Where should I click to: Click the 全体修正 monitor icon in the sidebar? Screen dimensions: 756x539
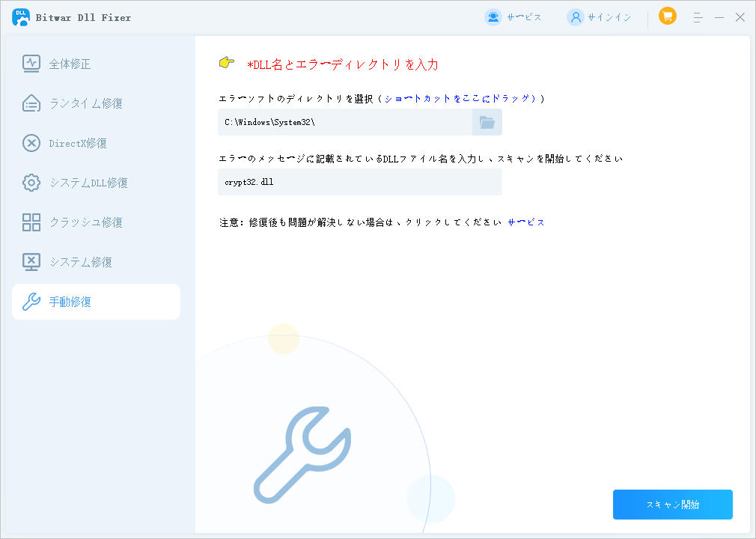point(31,64)
